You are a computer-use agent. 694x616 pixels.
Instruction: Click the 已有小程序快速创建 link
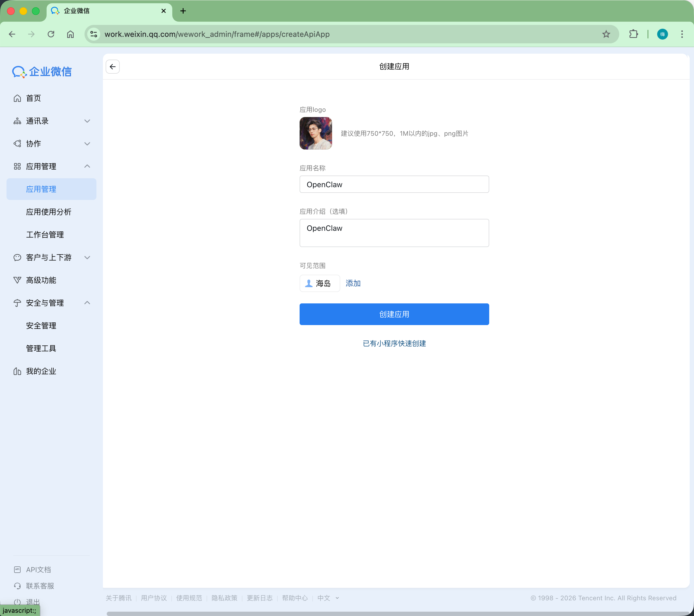click(394, 344)
